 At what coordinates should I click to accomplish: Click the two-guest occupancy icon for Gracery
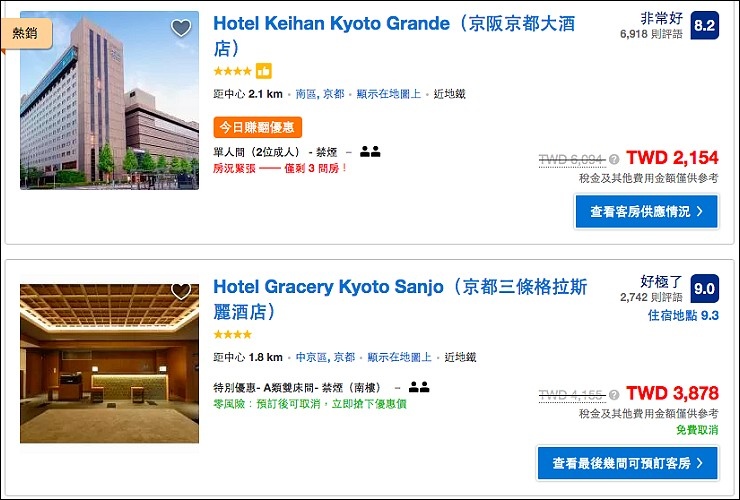(419, 387)
